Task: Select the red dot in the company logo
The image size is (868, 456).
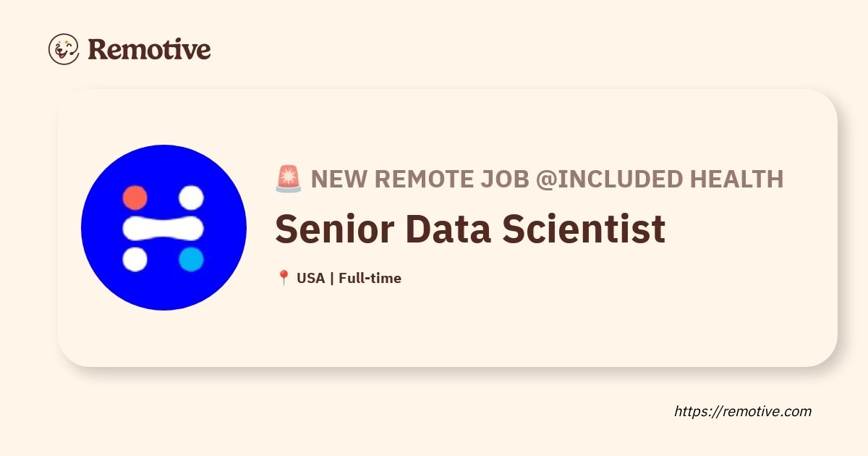Action: point(135,198)
